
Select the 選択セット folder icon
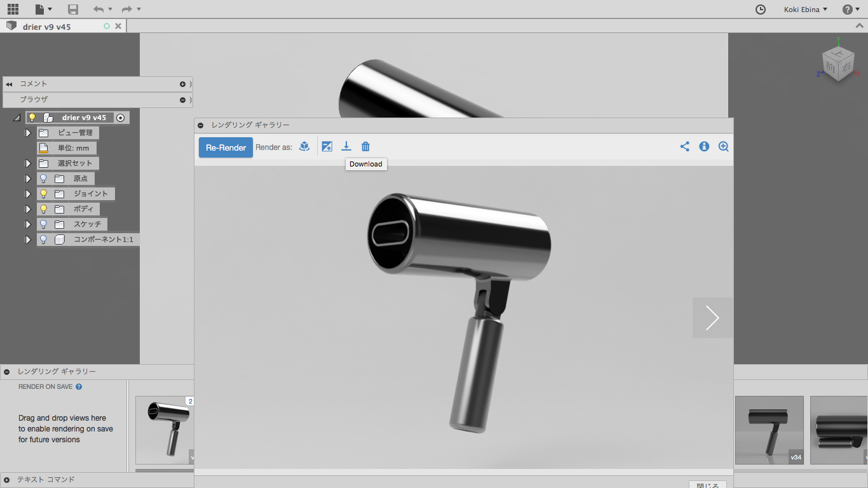(44, 163)
